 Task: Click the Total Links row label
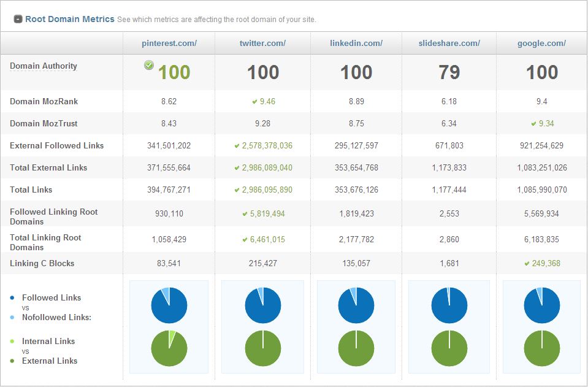tap(31, 190)
